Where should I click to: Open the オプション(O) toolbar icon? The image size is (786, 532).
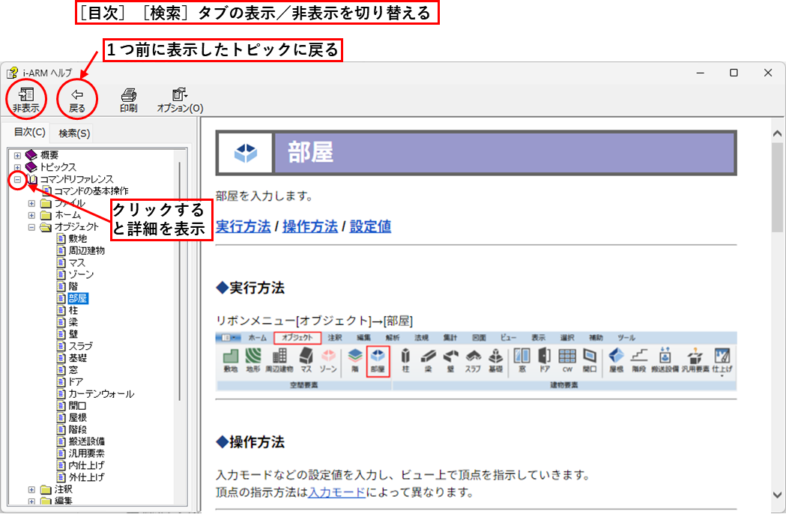(x=179, y=95)
